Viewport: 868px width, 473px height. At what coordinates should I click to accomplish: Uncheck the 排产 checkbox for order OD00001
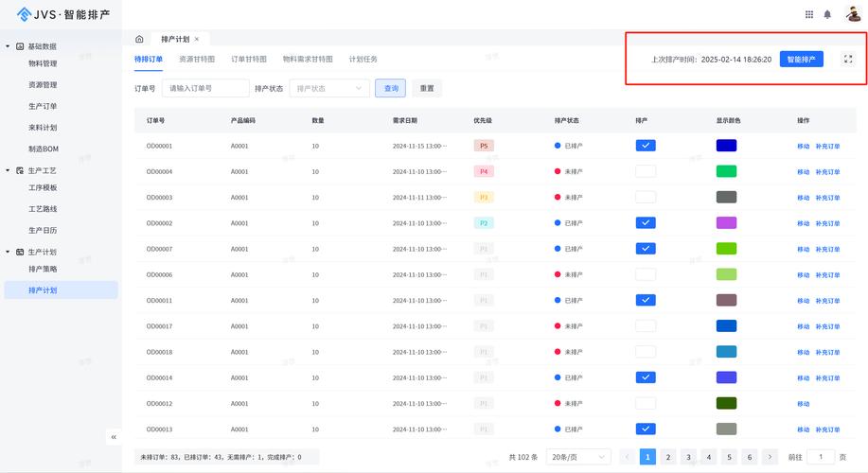click(x=645, y=146)
